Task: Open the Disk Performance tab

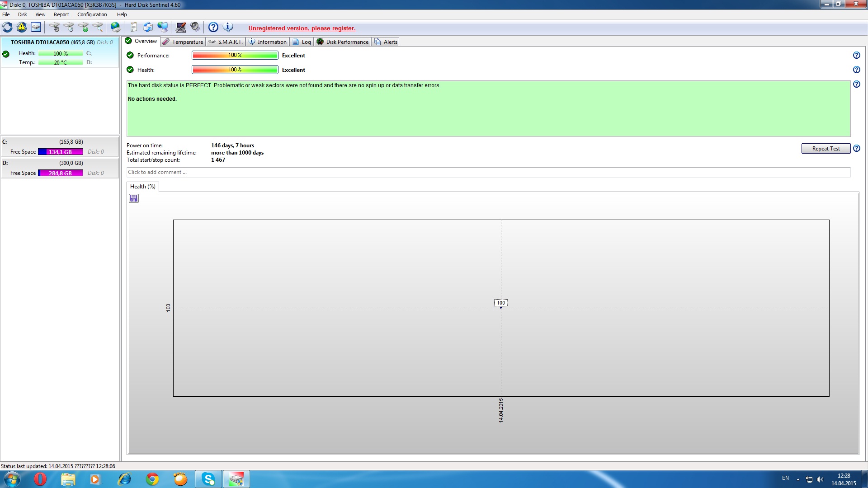Action: point(343,42)
